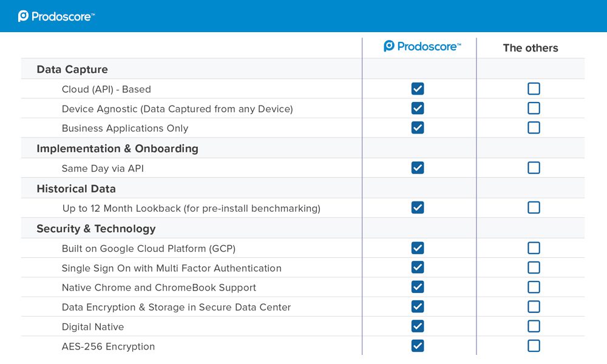Tick The others checkbox for Business Applications Only
Screen dimensions: 607x364
[x=534, y=127]
